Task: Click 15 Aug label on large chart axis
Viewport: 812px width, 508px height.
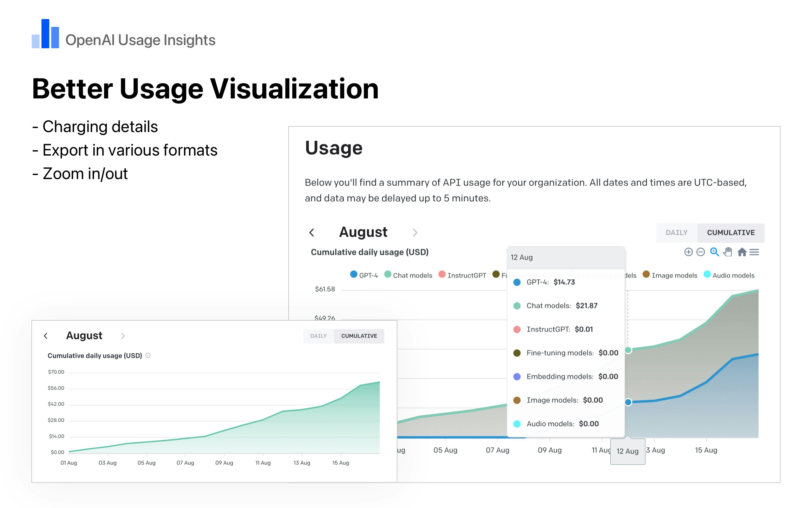Action: tap(706, 450)
